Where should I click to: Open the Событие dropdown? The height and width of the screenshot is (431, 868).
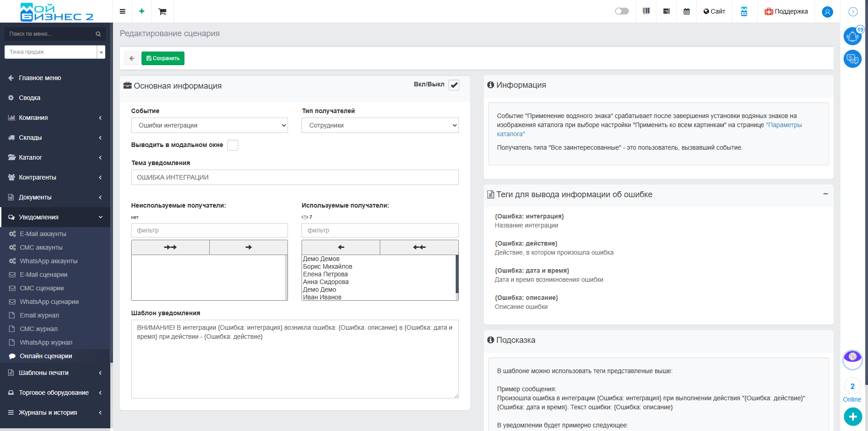[209, 125]
